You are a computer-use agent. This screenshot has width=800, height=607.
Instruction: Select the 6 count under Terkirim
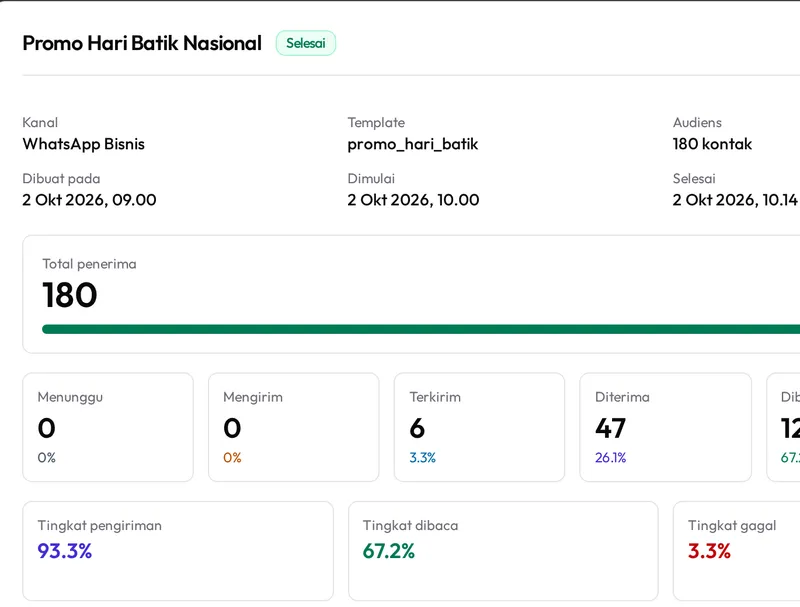[x=417, y=428]
